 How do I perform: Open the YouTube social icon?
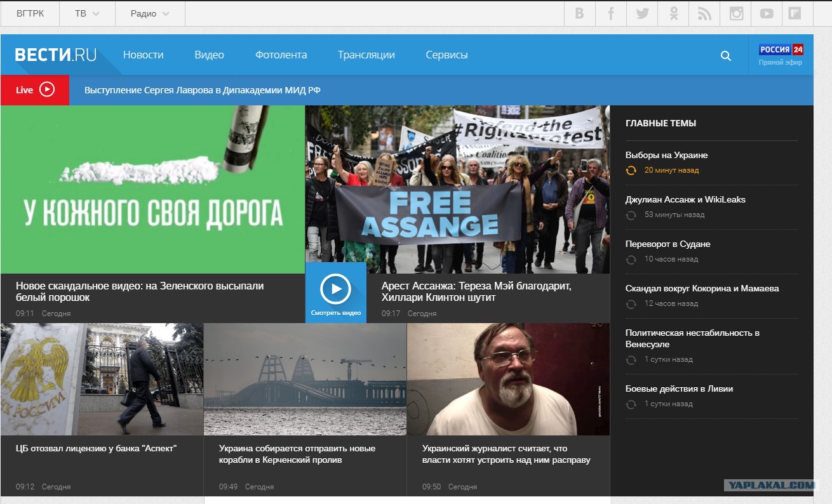click(767, 13)
